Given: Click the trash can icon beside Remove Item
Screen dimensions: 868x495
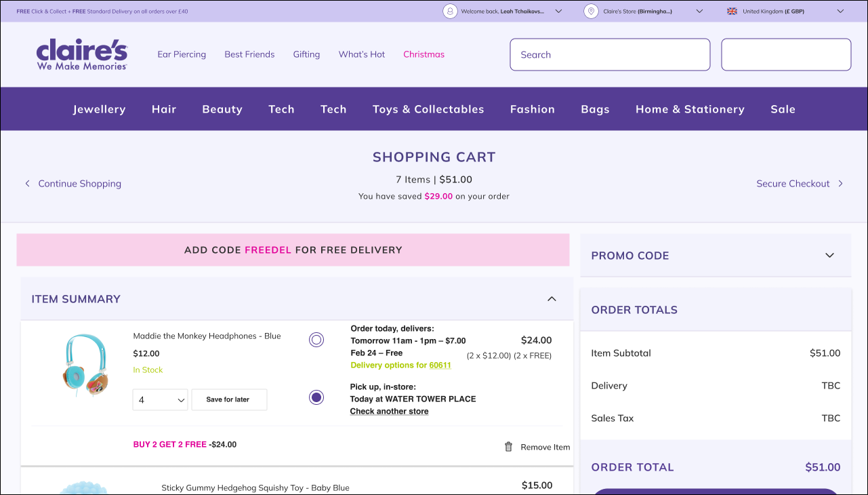Looking at the screenshot, I should [x=508, y=447].
